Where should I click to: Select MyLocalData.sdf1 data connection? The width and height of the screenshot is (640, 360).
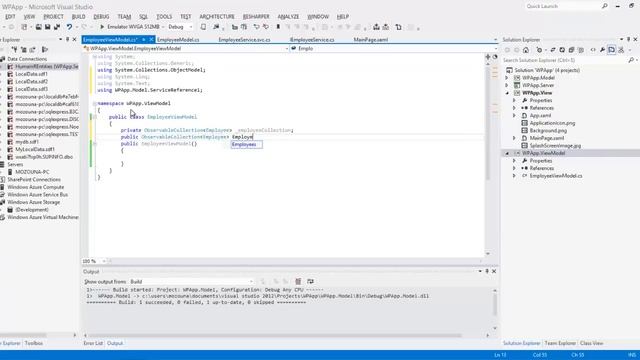[x=35, y=149]
